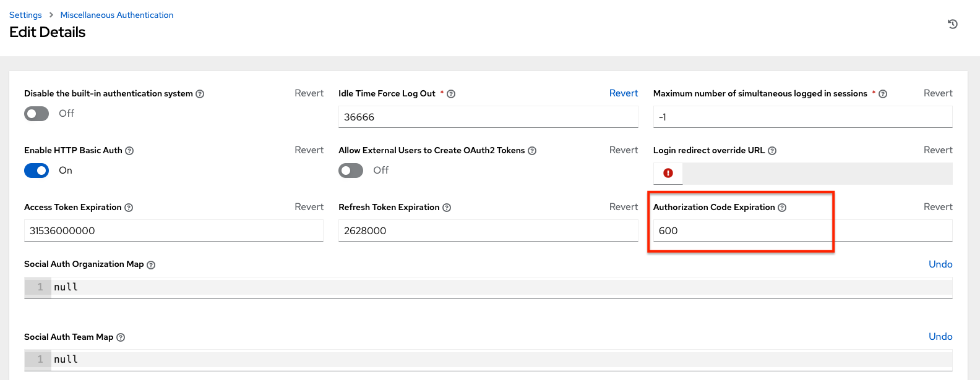This screenshot has height=380, width=980.
Task: Click help icon beside Access Token Expiration
Action: point(129,208)
